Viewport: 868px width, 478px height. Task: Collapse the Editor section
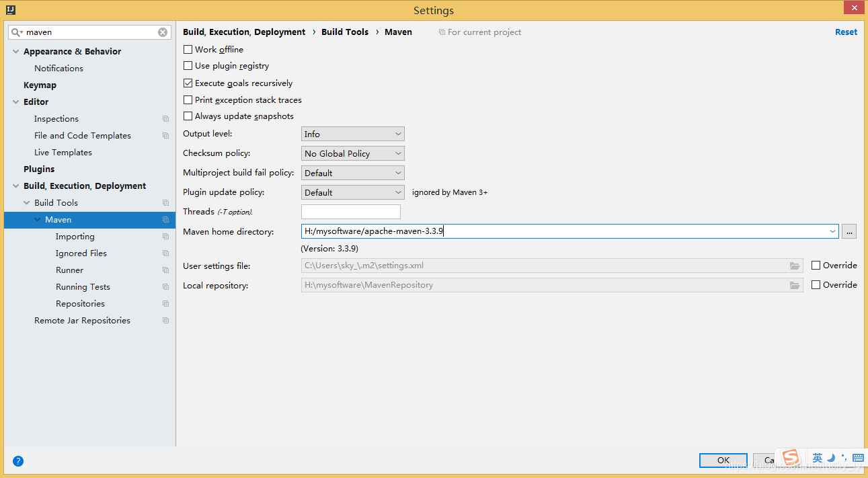pyautogui.click(x=16, y=102)
